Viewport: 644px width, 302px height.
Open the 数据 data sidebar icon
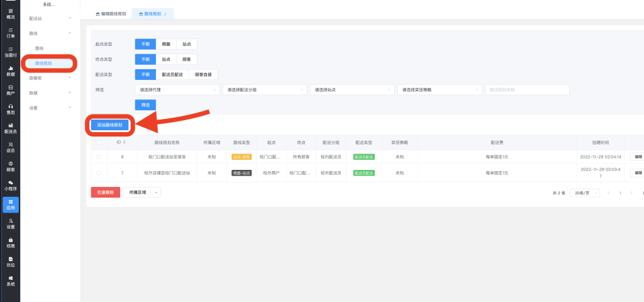[x=10, y=70]
